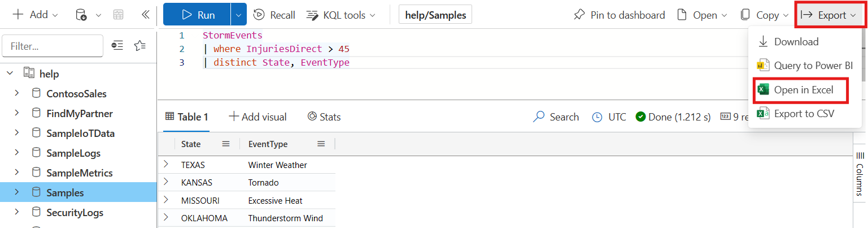Click the favorites star icon beside filter
The width and height of the screenshot is (868, 228).
[x=140, y=46]
